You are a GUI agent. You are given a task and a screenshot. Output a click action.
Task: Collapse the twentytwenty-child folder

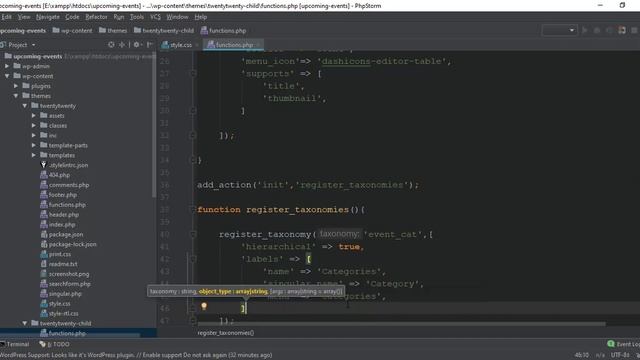coord(25,323)
